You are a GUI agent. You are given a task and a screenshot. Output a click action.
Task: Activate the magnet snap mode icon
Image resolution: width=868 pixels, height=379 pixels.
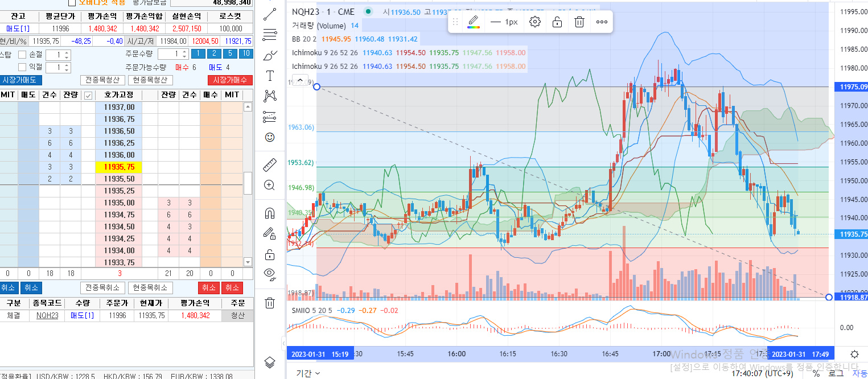[x=270, y=213]
